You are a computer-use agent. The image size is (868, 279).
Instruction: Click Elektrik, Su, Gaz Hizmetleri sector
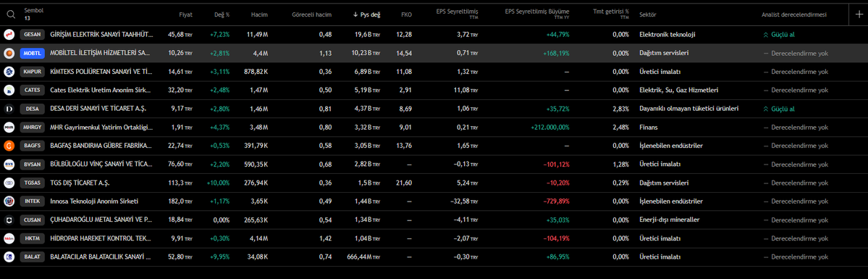[679, 91]
